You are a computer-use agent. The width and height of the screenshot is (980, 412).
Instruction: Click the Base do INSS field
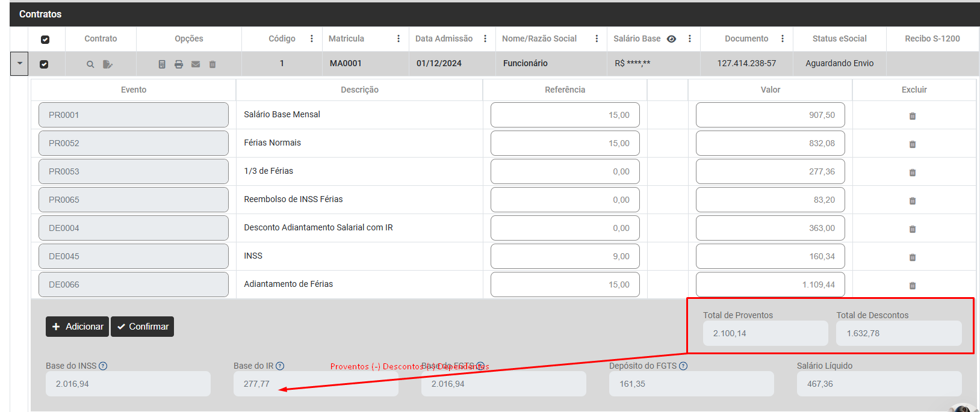pyautogui.click(x=128, y=384)
